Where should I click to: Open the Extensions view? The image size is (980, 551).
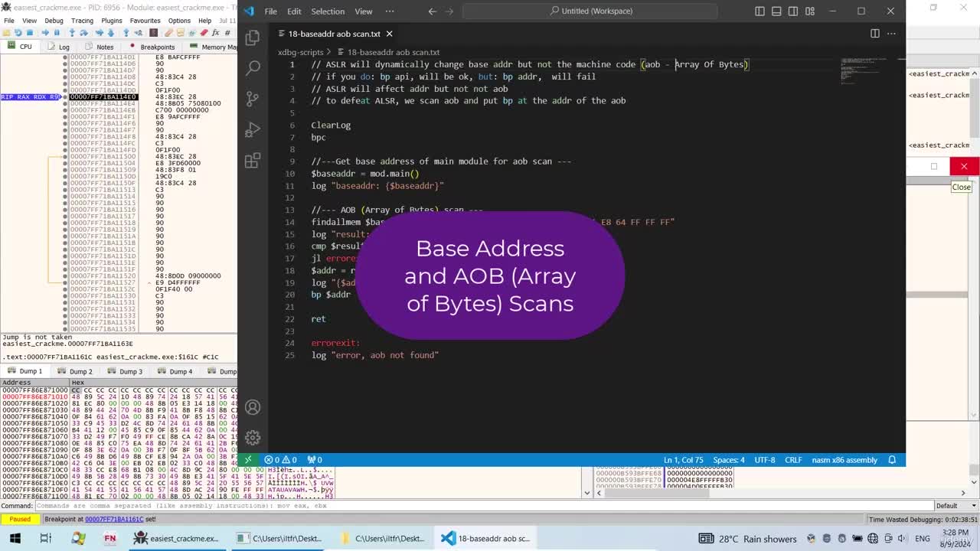point(253,161)
